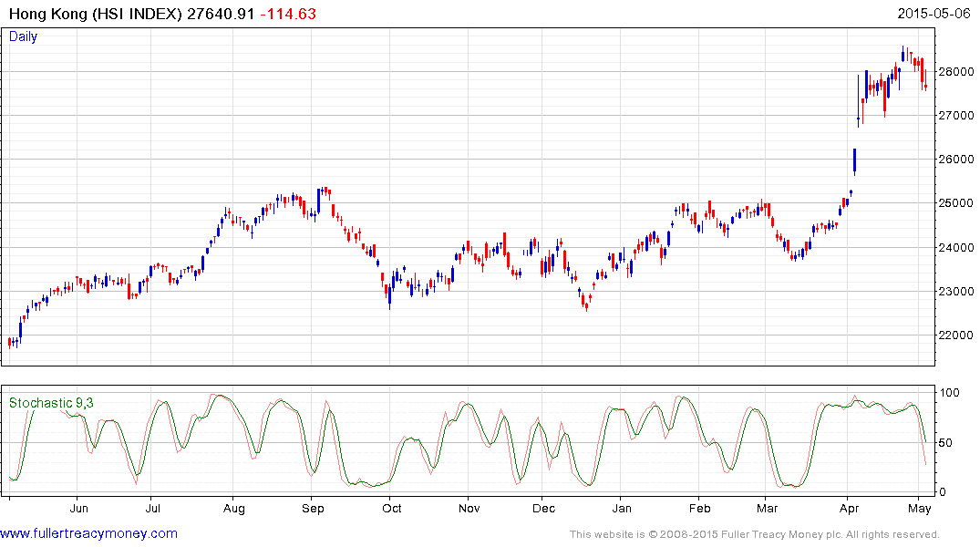Click the Jan month axis label
Screen dimensions: 980x547
(x=622, y=508)
